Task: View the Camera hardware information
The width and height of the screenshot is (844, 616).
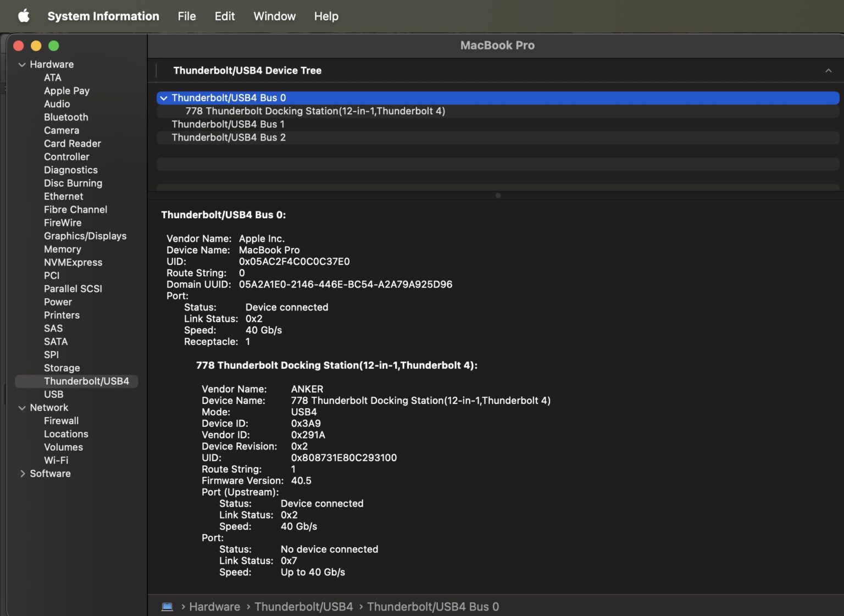Action: coord(62,130)
